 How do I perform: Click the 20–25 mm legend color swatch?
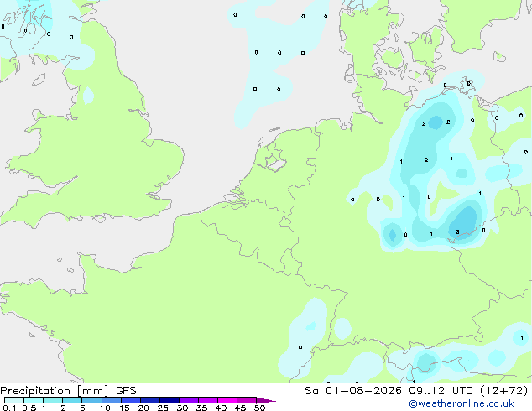150,400
